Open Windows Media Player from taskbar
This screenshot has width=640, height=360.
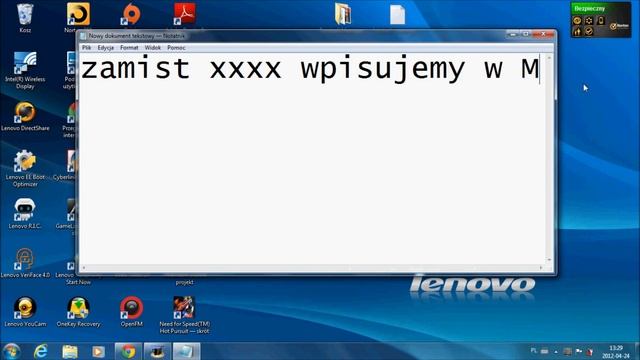click(x=98, y=351)
